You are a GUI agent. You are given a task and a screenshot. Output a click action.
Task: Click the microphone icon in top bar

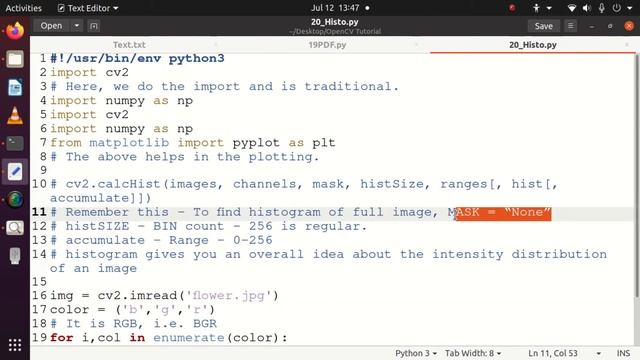[x=602, y=8]
